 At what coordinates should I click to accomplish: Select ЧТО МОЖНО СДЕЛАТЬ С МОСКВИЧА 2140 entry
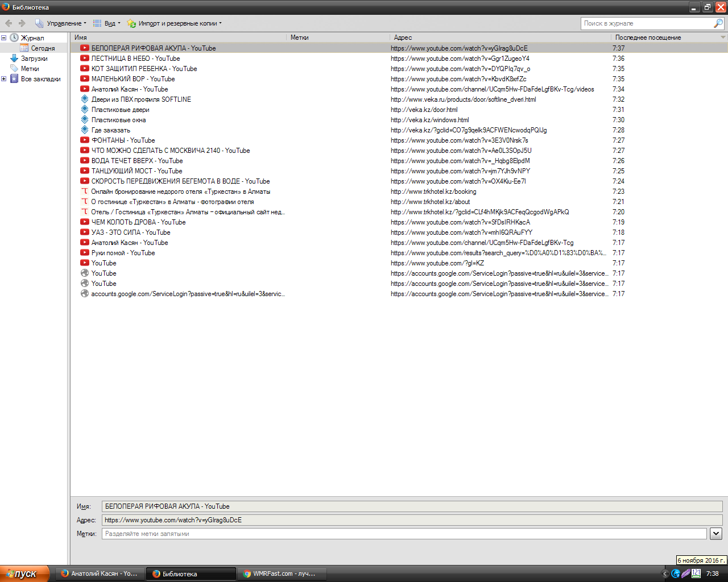171,151
